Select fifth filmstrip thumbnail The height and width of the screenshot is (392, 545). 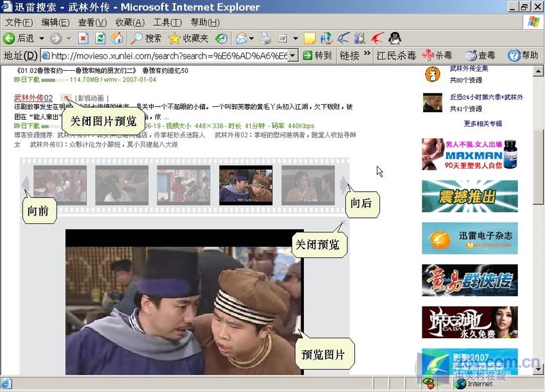308,184
